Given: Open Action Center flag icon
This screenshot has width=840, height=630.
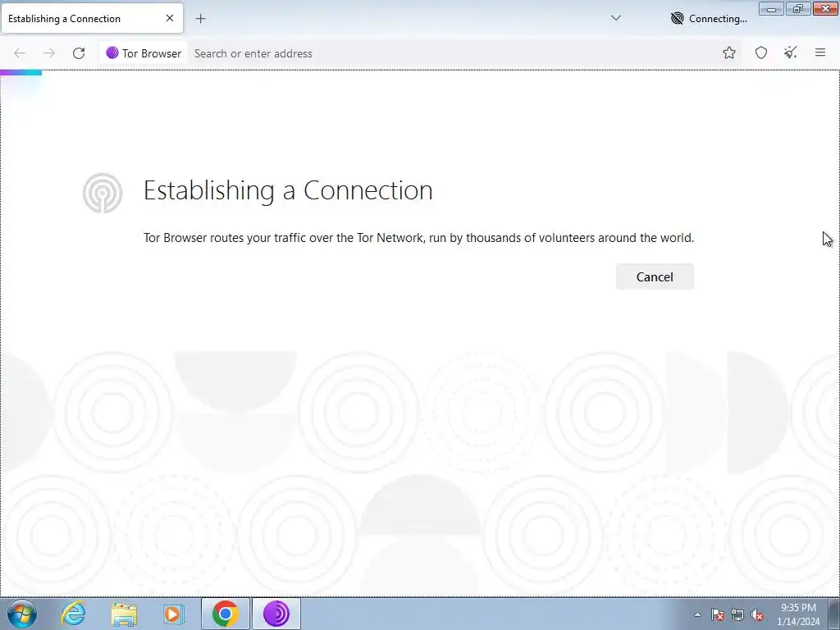Looking at the screenshot, I should (718, 614).
